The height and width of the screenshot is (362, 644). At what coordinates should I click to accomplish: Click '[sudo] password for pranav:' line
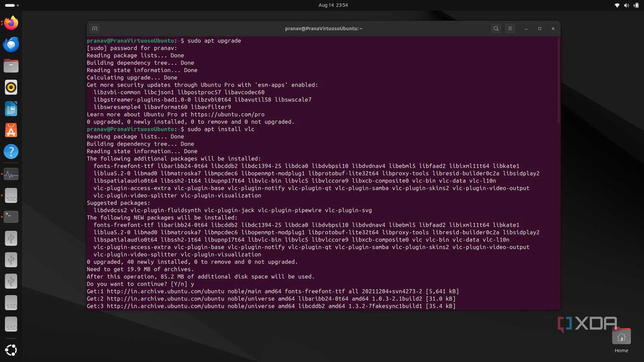point(132,48)
